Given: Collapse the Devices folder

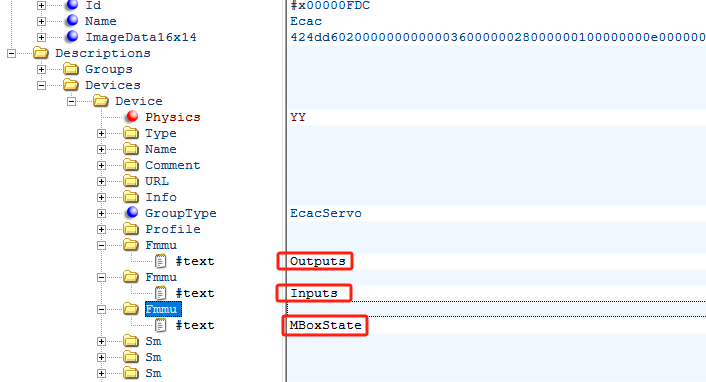Looking at the screenshot, I should 41,85.
